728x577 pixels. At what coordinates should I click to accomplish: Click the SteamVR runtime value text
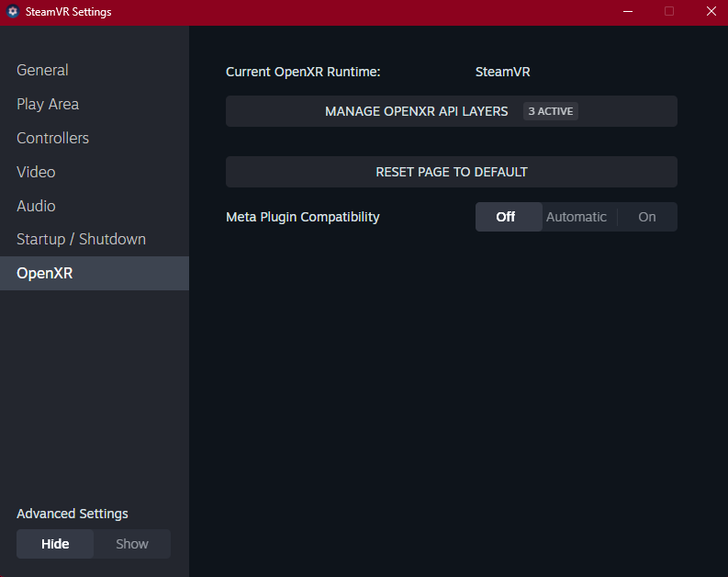(x=502, y=72)
